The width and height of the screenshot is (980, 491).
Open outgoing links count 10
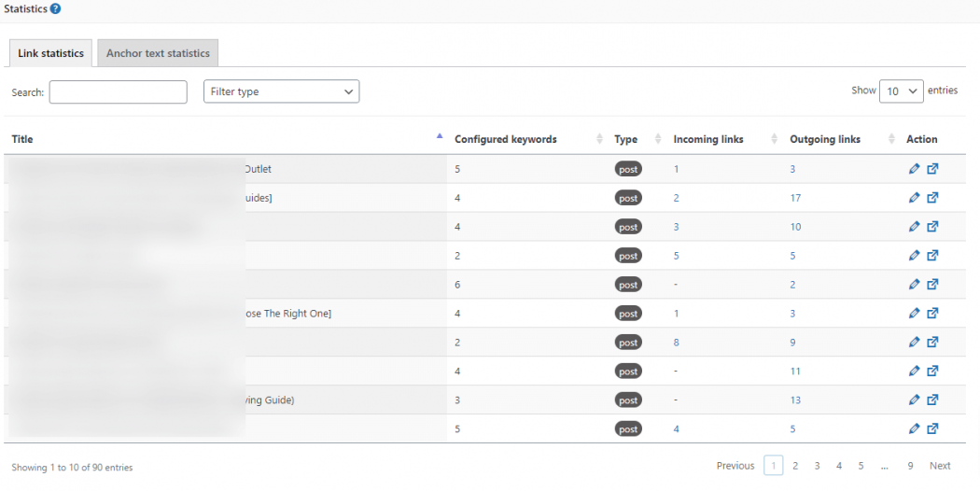[795, 227]
